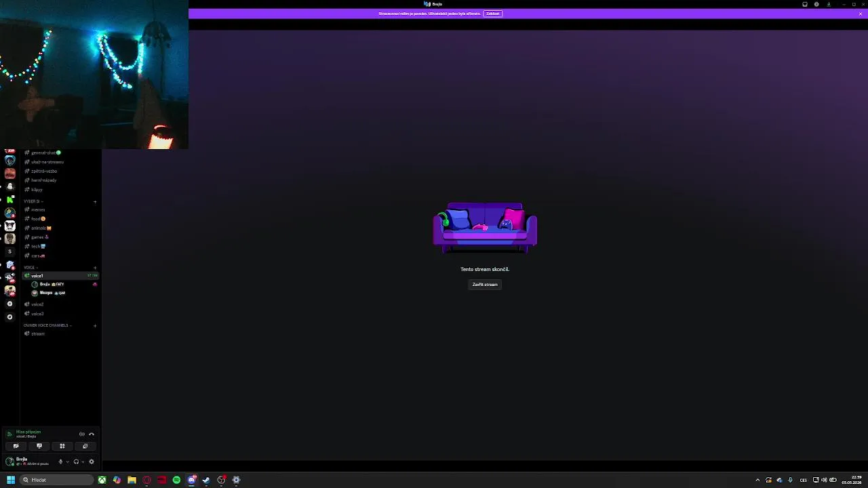The width and height of the screenshot is (868, 488).
Task: Select the voice1 voice channel
Action: coord(60,276)
